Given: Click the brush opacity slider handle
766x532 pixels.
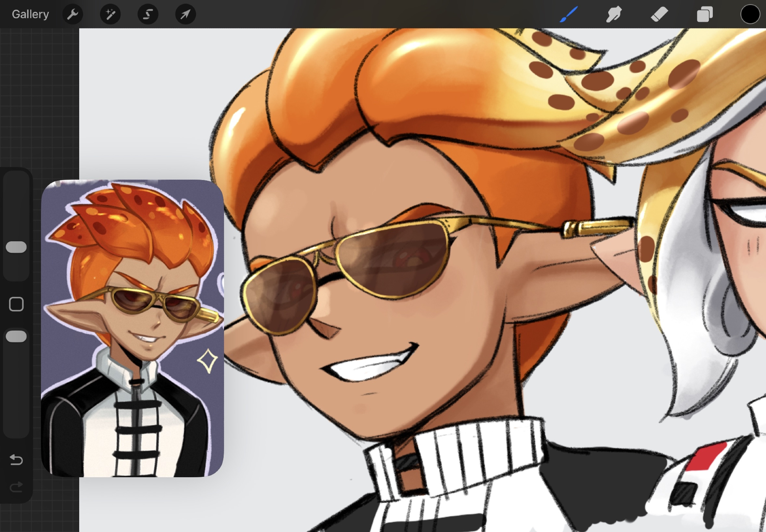Looking at the screenshot, I should coord(16,336).
